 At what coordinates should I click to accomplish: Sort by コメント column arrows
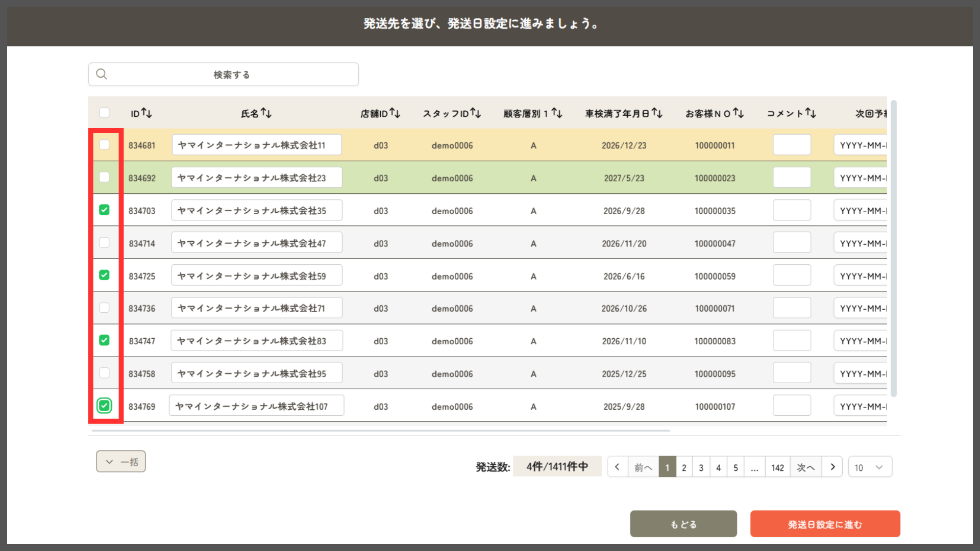pyautogui.click(x=811, y=113)
